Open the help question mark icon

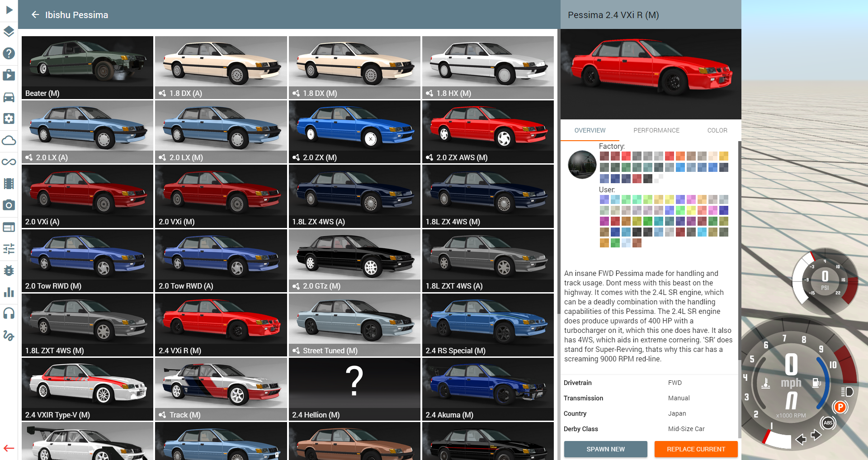point(9,53)
